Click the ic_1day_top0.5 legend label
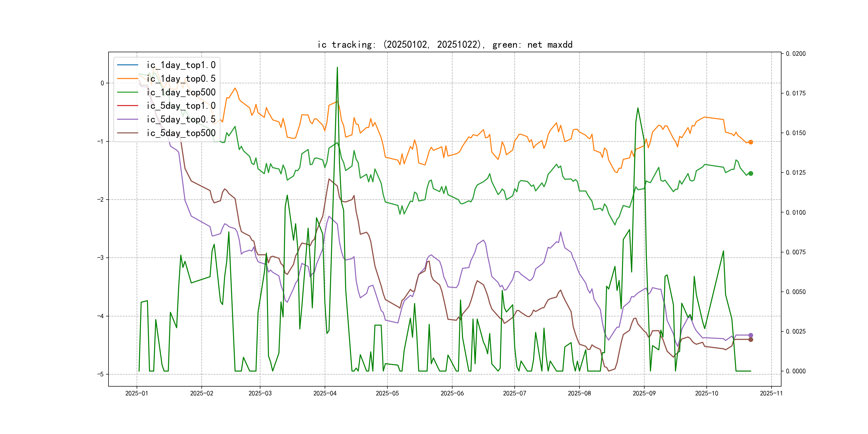This screenshot has height=434, width=868. (x=181, y=78)
